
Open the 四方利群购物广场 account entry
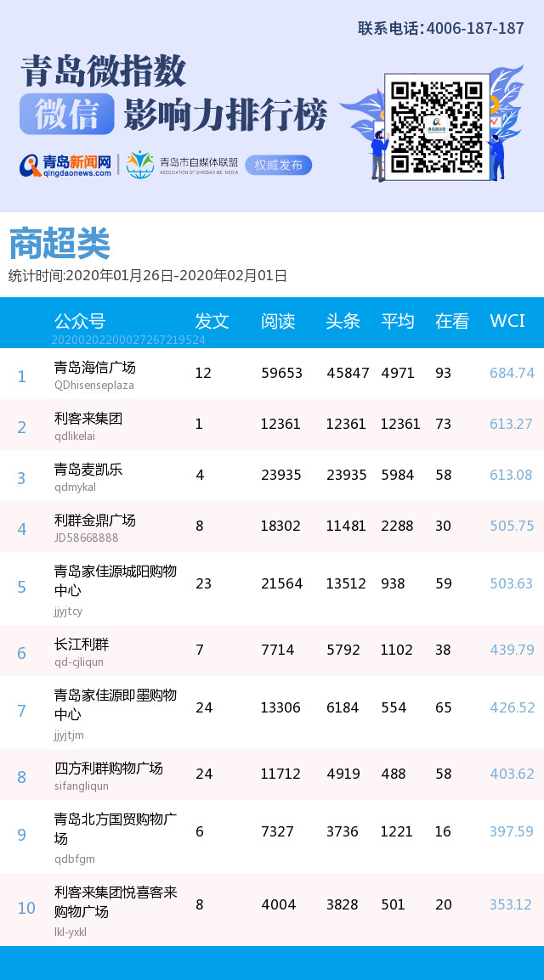tap(108, 769)
